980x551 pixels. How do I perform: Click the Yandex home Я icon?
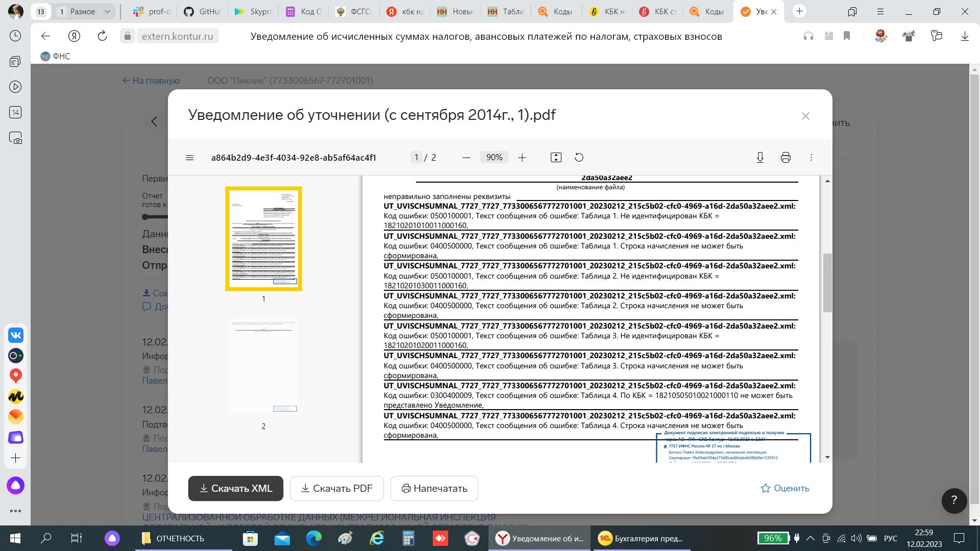[74, 36]
